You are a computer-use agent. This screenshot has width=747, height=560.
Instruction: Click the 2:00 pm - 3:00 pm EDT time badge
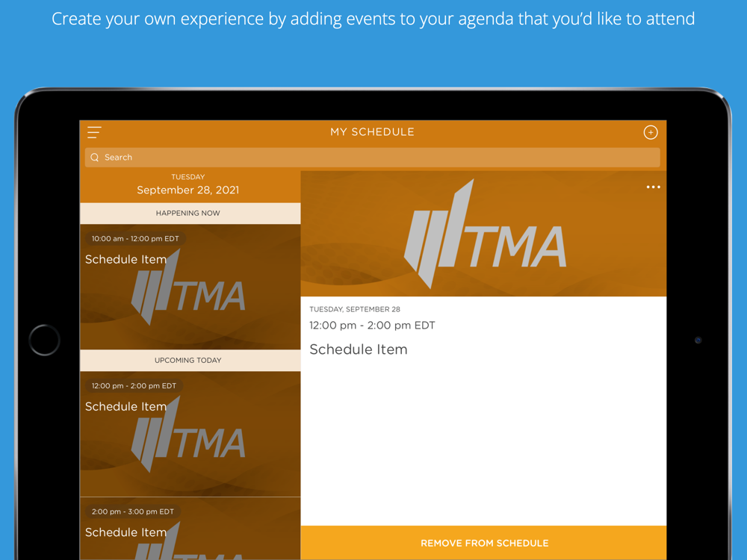click(133, 511)
